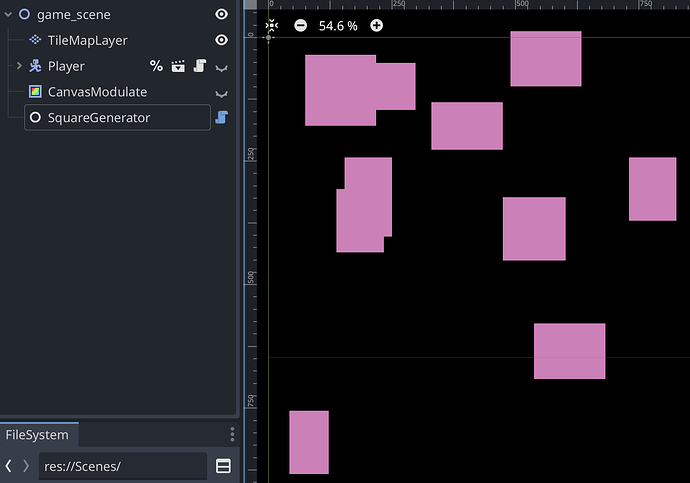Click the game_scene Node2D circle icon

(x=24, y=15)
